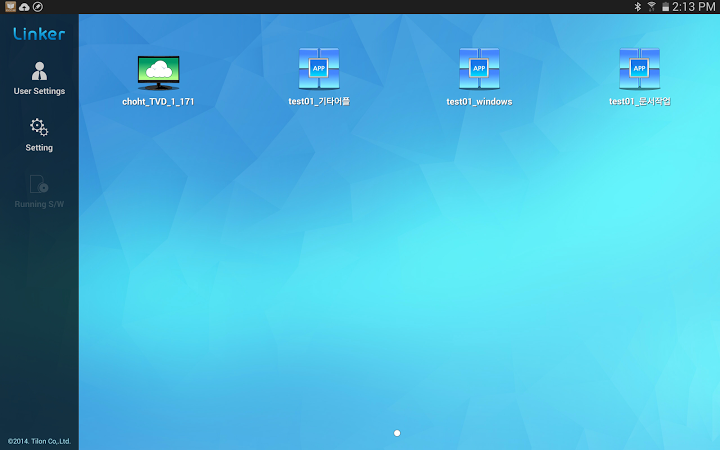Tap the Bluetooth status bar icon
This screenshot has width=720, height=450.
click(637, 7)
